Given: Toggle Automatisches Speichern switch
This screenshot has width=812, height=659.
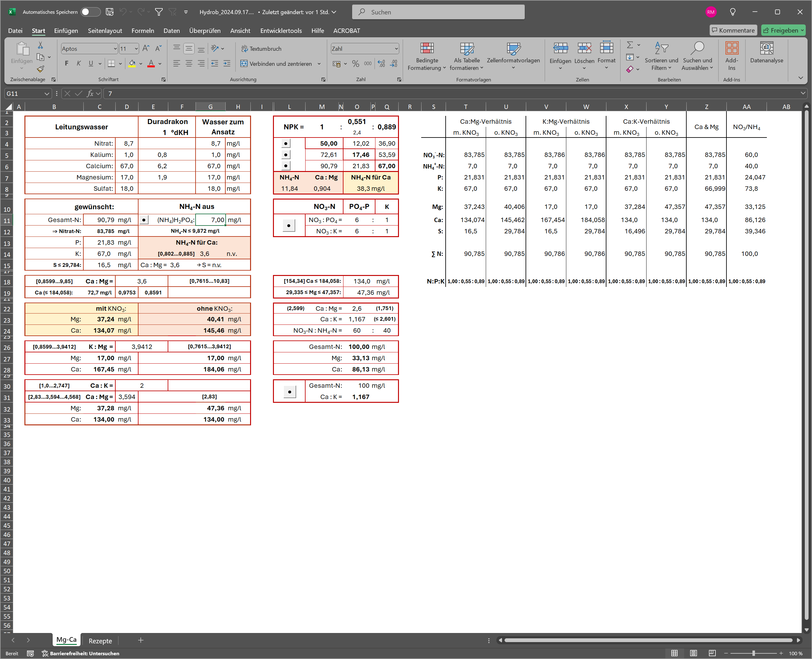Looking at the screenshot, I should (x=90, y=12).
